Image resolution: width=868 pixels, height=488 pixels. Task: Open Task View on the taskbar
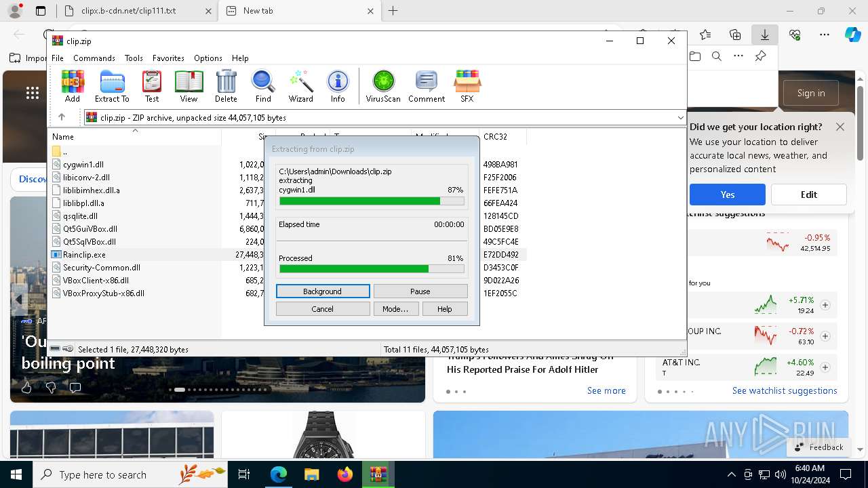pos(244,474)
